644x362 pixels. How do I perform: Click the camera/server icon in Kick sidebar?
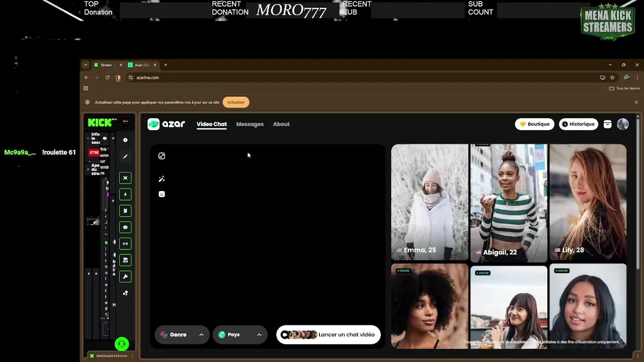(125, 260)
